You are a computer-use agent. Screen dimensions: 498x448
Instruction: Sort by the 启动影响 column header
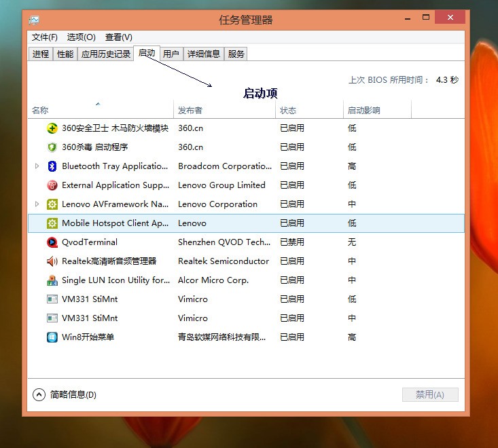click(377, 110)
